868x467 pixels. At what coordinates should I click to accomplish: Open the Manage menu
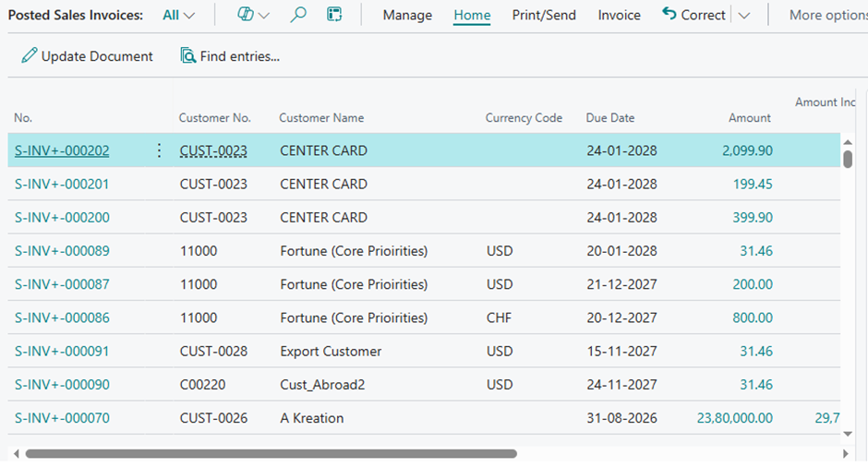pos(407,15)
